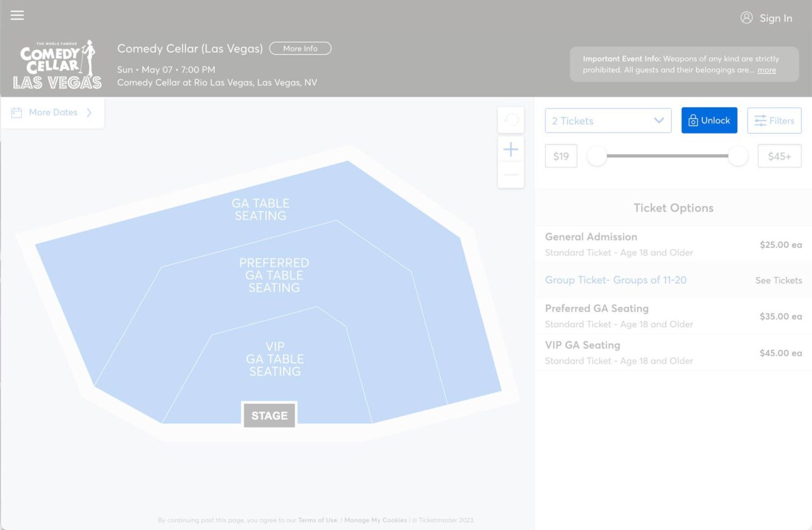Image resolution: width=812 pixels, height=530 pixels.
Task: Click the Sign In profile icon
Action: click(746, 18)
